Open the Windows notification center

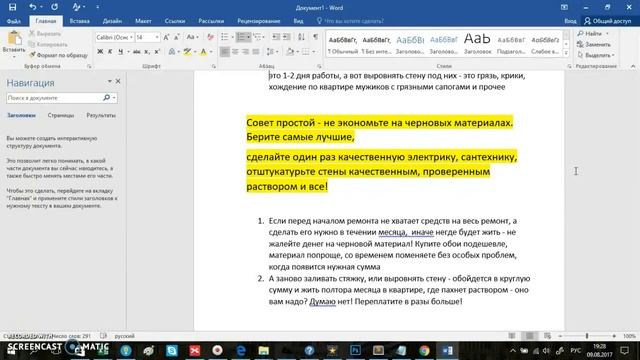[x=625, y=350]
